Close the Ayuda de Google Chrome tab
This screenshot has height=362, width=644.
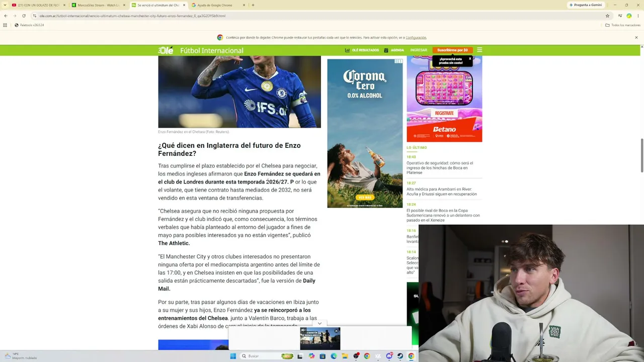[244, 5]
